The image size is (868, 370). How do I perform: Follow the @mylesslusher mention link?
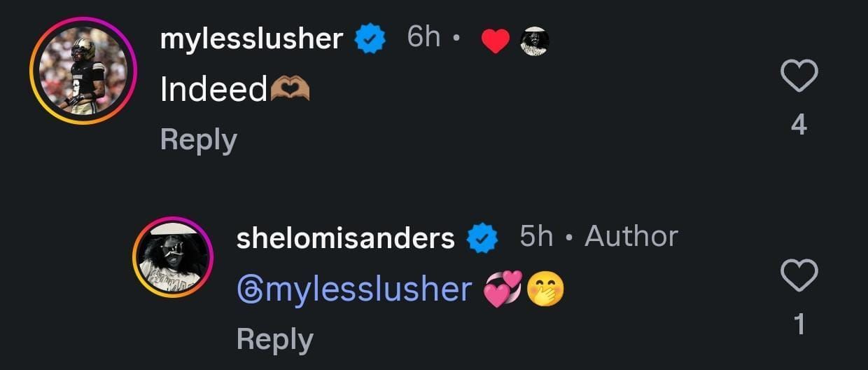click(355, 289)
